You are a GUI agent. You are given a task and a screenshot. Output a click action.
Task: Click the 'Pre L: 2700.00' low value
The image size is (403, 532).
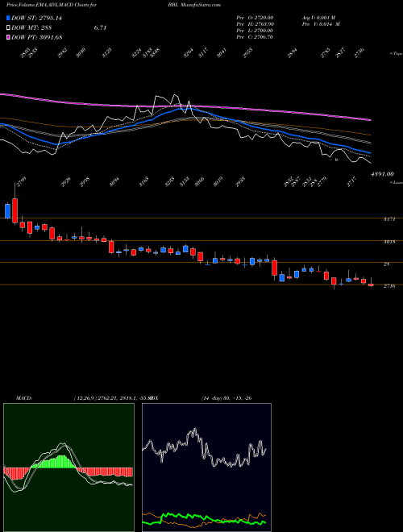255,31
